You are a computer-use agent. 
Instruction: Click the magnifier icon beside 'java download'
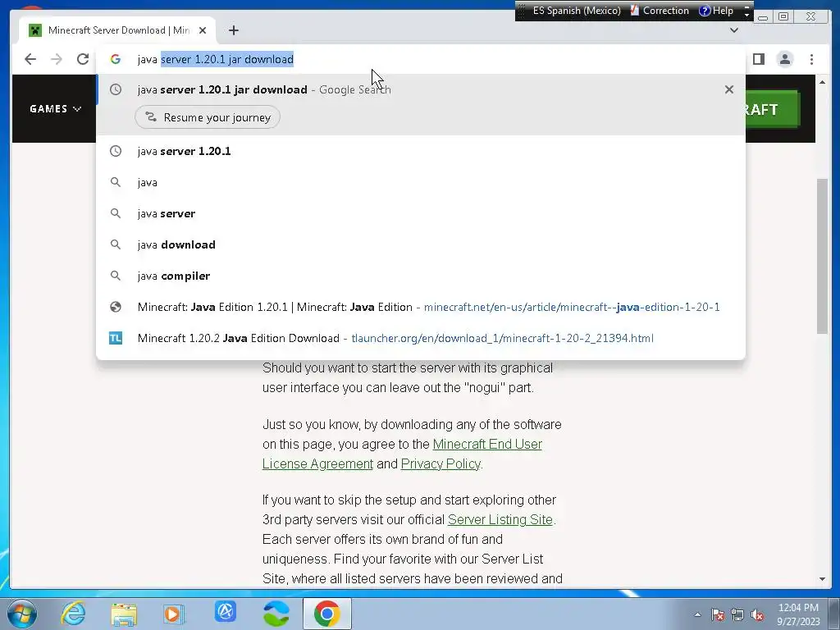115,244
